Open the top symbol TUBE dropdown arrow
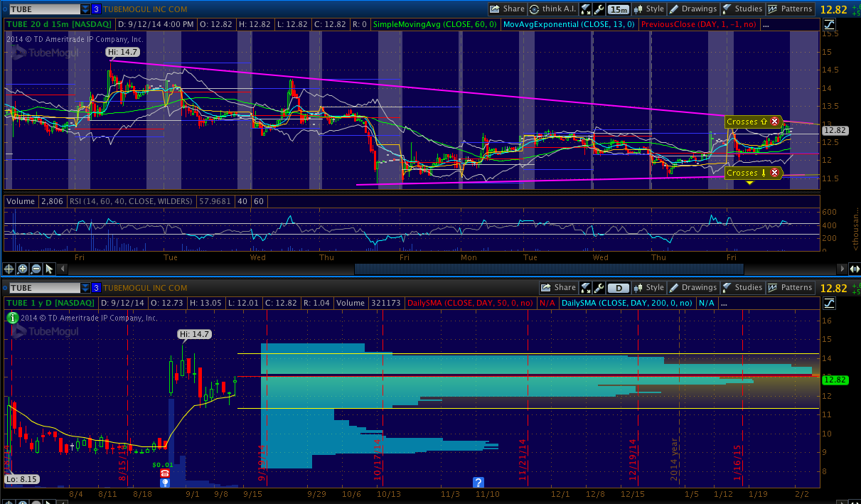Image resolution: width=861 pixels, height=504 pixels. pyautogui.click(x=85, y=9)
